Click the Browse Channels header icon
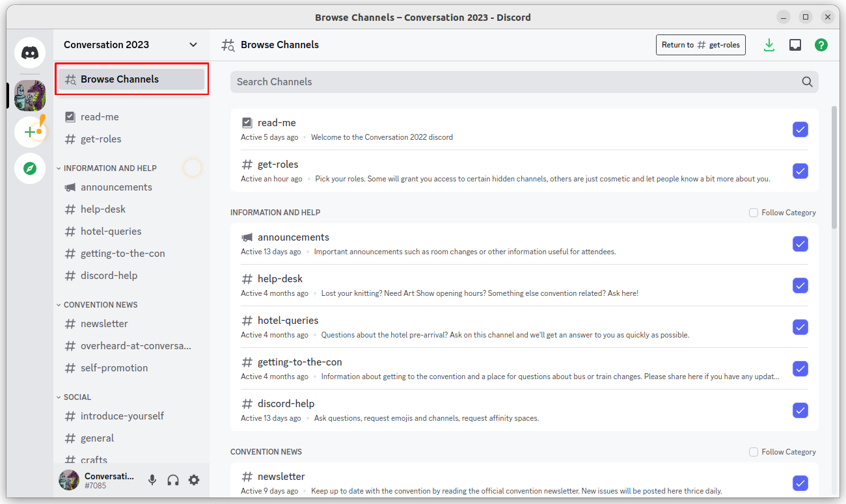The height and width of the screenshot is (504, 846). [228, 45]
